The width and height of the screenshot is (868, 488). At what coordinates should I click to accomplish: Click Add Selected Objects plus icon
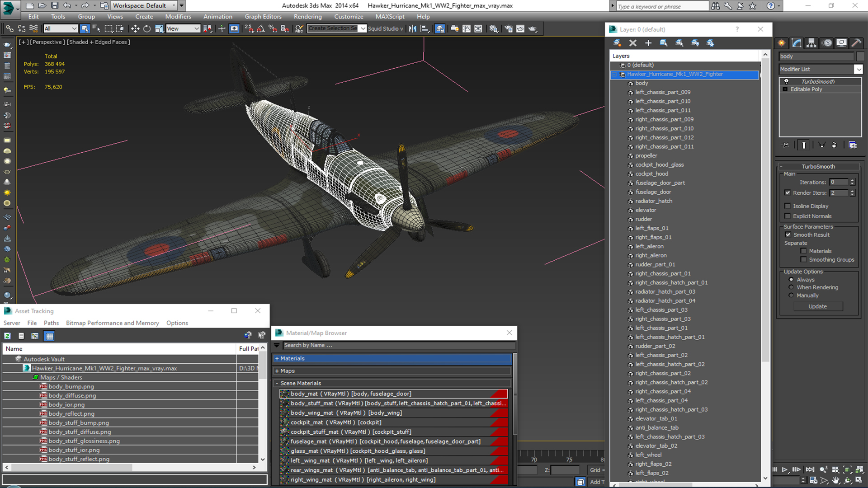[x=648, y=43]
